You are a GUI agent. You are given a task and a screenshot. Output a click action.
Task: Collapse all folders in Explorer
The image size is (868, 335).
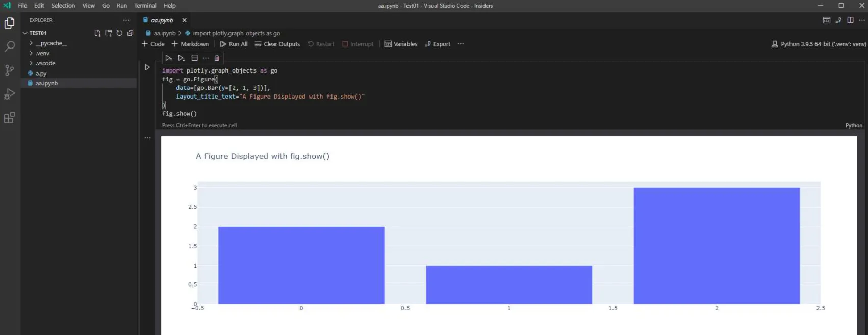click(130, 33)
